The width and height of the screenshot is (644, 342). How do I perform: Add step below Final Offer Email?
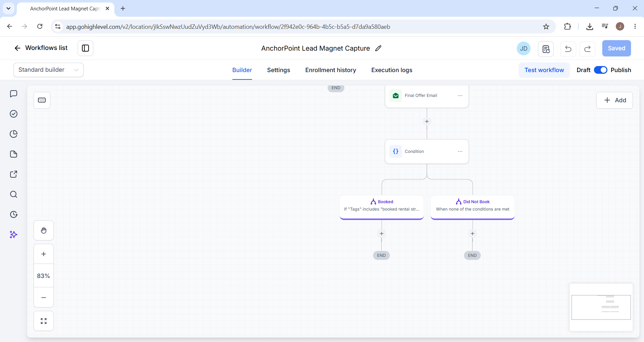pyautogui.click(x=427, y=121)
